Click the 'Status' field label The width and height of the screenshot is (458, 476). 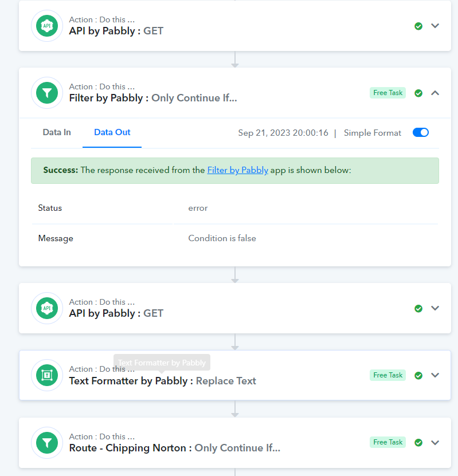50,208
